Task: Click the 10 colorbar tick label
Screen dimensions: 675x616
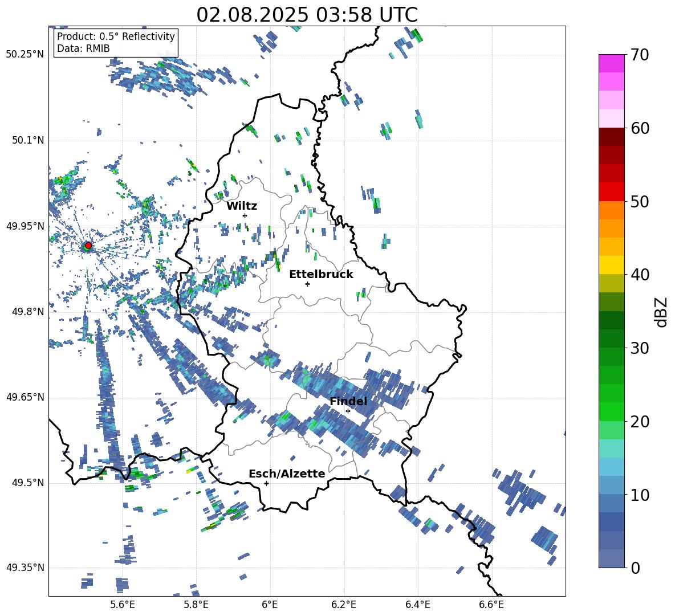Action: [x=640, y=495]
